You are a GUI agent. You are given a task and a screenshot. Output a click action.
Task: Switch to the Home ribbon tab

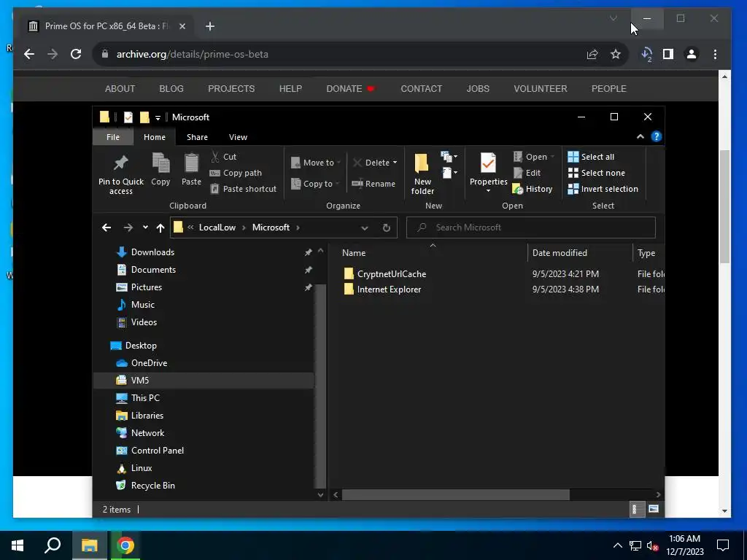point(155,137)
